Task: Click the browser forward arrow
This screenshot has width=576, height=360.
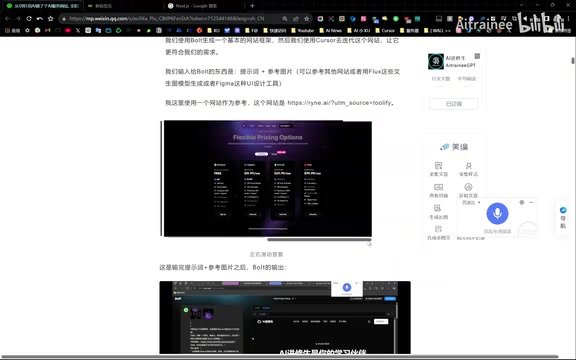Action: tap(18, 18)
